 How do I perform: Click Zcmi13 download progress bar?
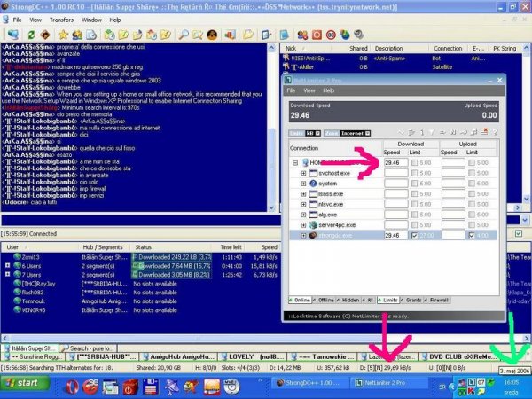171,257
